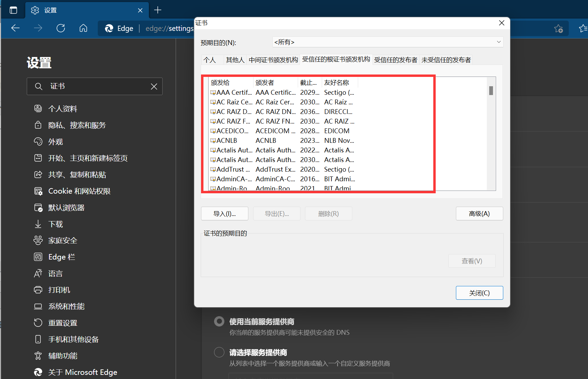
Task: Select 使用当前服务提供商 radio button
Action: tap(219, 322)
